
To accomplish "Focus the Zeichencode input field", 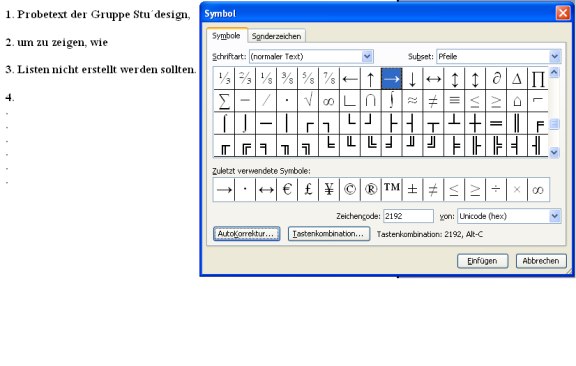I will [x=408, y=216].
